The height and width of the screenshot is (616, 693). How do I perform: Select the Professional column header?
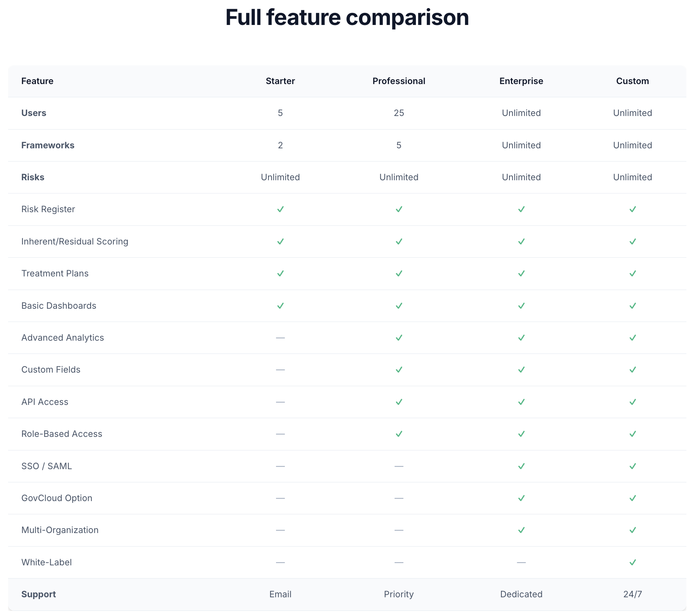point(399,81)
